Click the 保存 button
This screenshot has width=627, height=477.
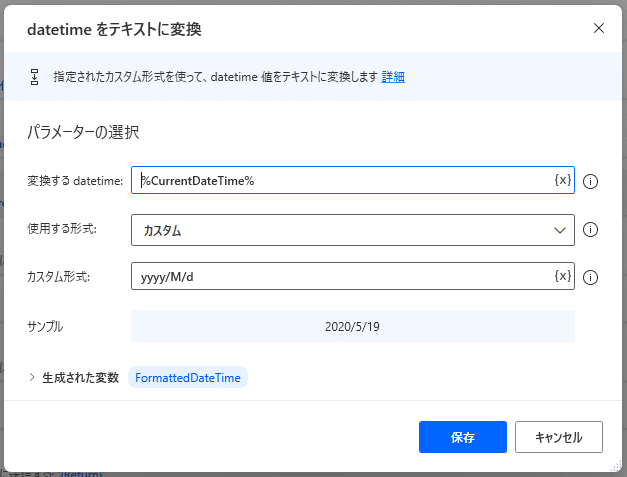click(463, 437)
